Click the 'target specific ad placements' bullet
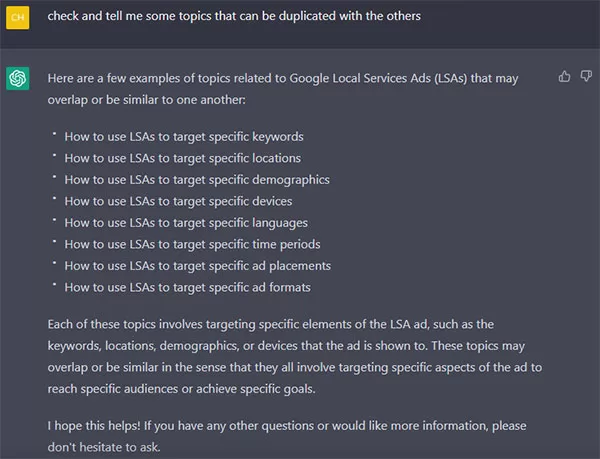 tap(197, 265)
